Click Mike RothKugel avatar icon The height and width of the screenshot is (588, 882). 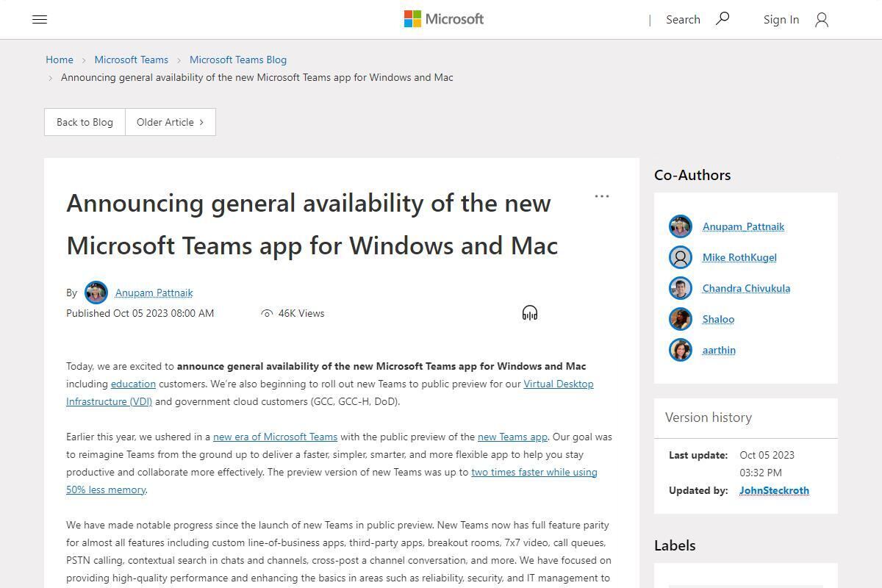[x=681, y=257]
